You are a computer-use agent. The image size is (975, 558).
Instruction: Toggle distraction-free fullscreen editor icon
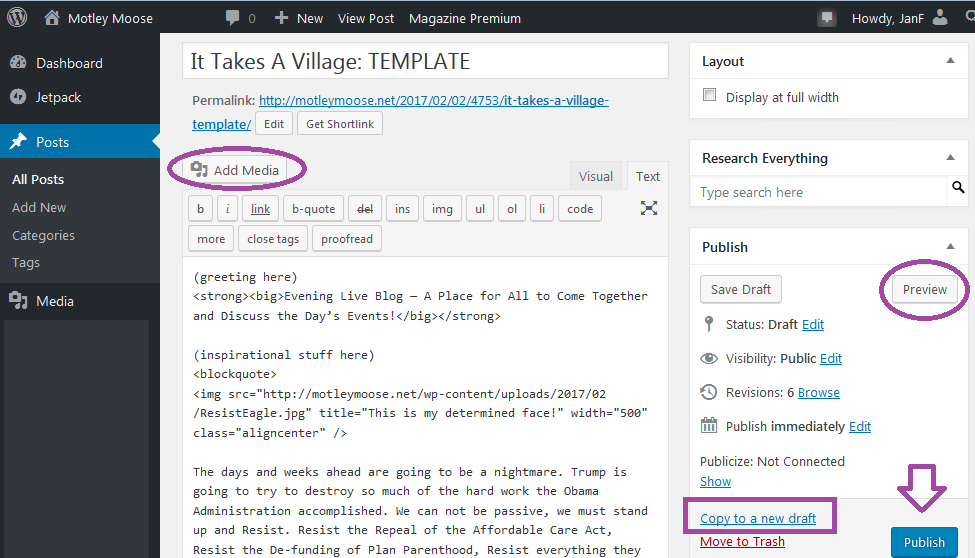coord(649,208)
